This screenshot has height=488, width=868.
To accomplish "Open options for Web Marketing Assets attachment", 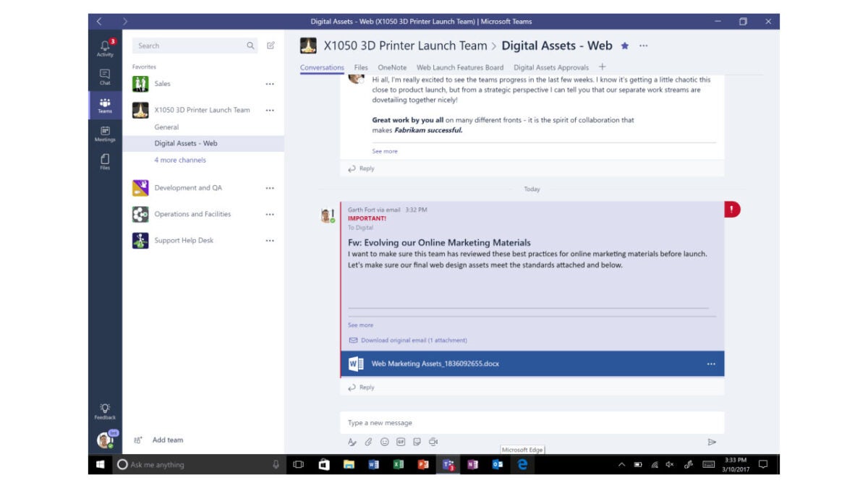I will [710, 364].
